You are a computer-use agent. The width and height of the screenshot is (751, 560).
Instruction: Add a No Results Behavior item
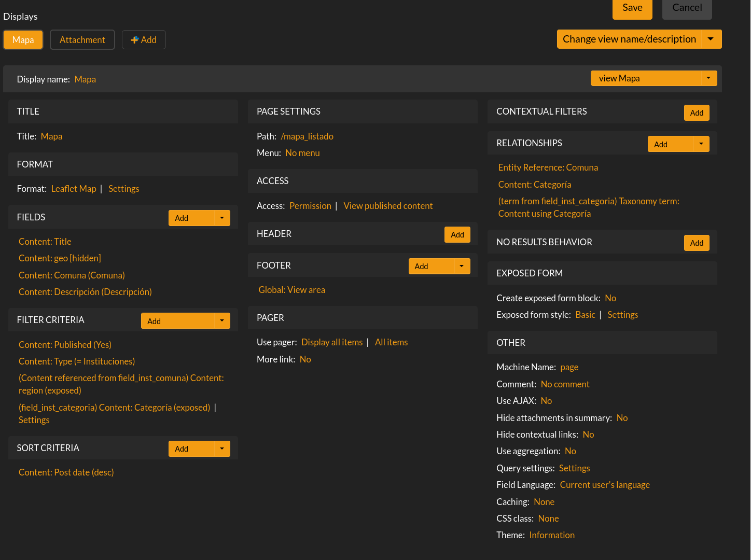click(x=697, y=243)
